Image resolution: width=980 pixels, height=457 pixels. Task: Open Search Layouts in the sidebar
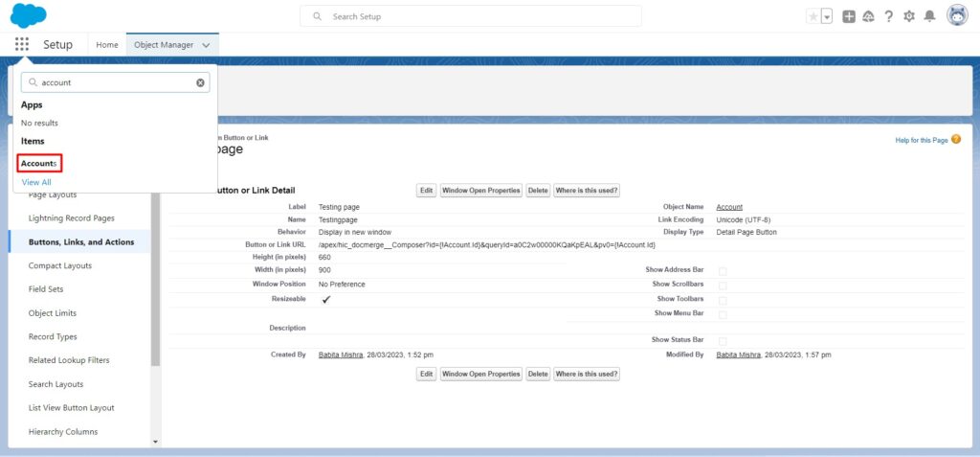click(56, 384)
